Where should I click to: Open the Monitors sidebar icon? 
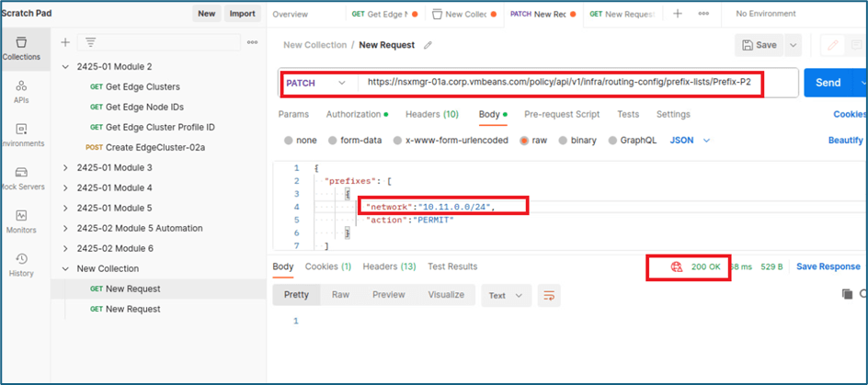pos(20,221)
